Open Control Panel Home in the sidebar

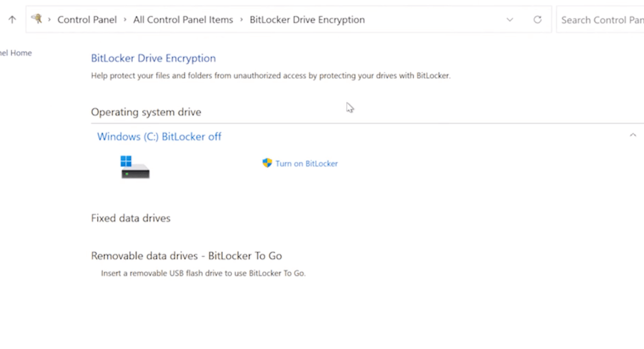tap(16, 53)
